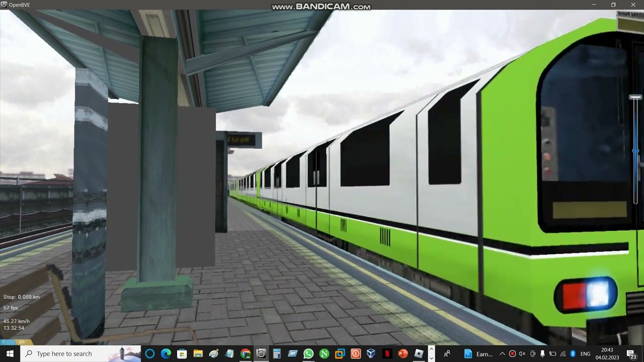Open the blue window-shaped taskbar app
644x362 pixels.
click(293, 353)
